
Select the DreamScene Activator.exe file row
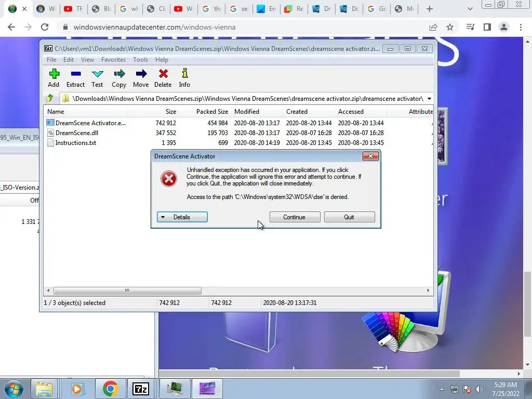point(238,123)
